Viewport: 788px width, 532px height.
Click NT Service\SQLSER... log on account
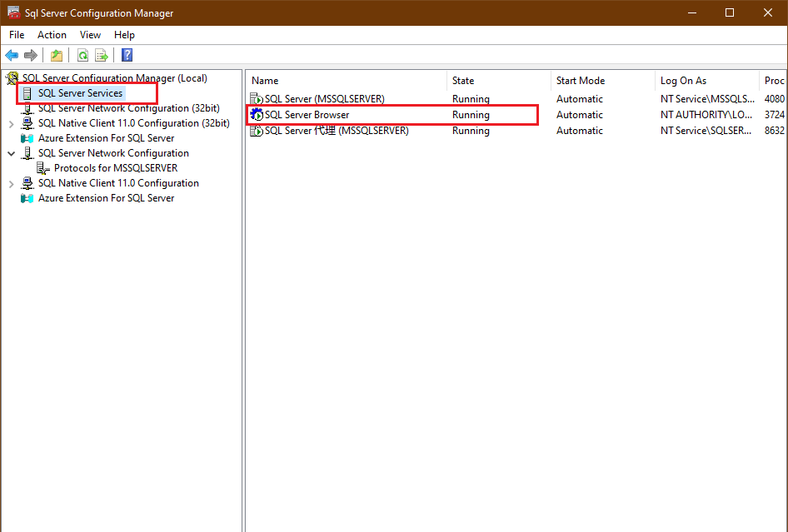706,131
